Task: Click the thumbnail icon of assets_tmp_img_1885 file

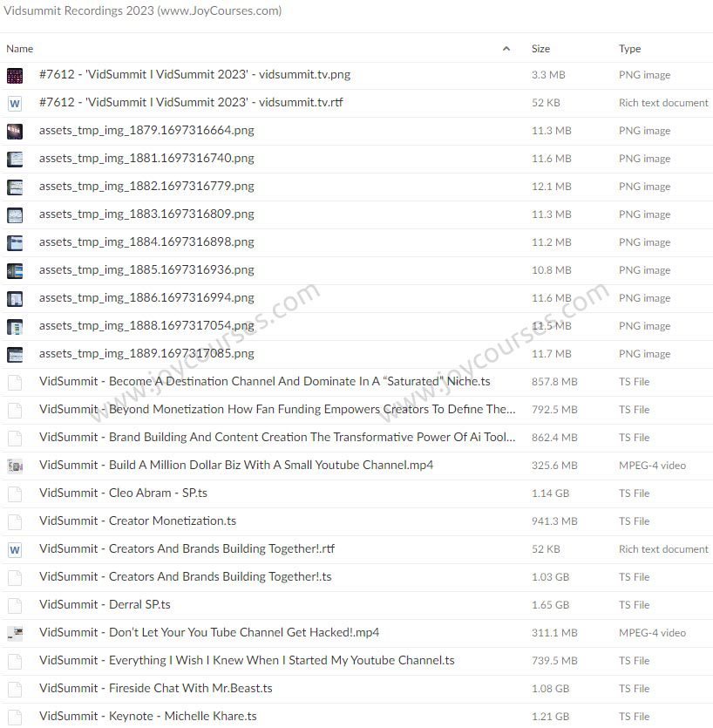Action: click(x=15, y=270)
